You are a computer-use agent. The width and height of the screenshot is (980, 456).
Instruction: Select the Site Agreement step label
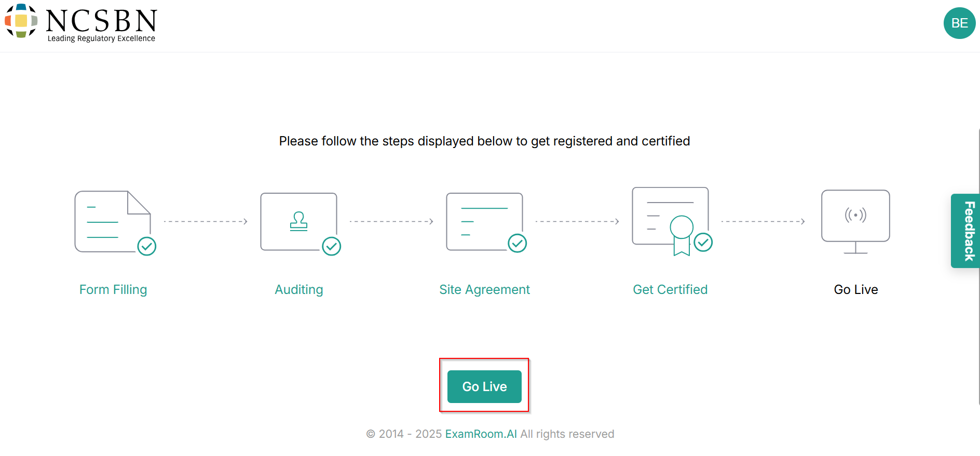click(484, 290)
